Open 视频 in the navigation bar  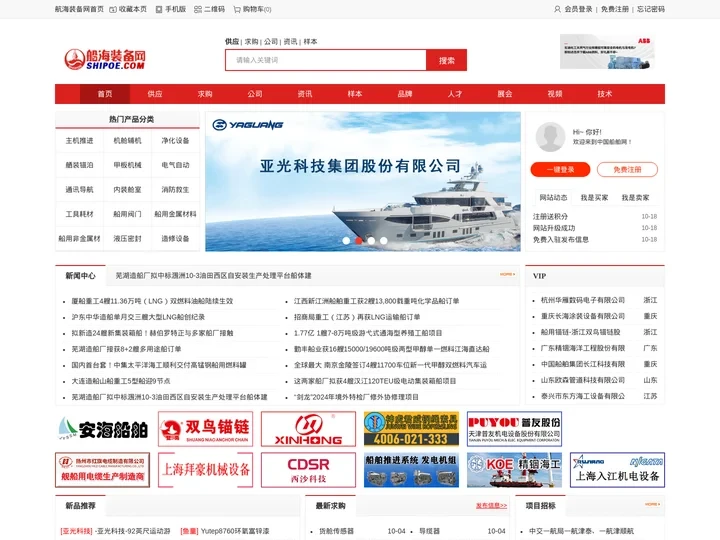coord(555,94)
